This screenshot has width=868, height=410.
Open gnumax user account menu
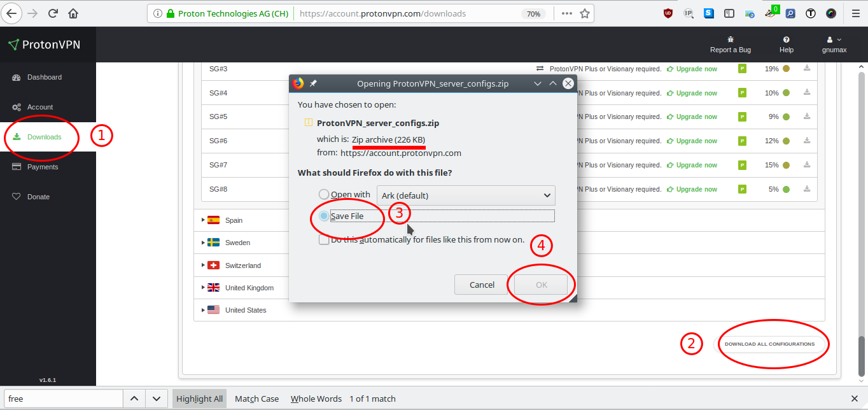click(x=834, y=44)
